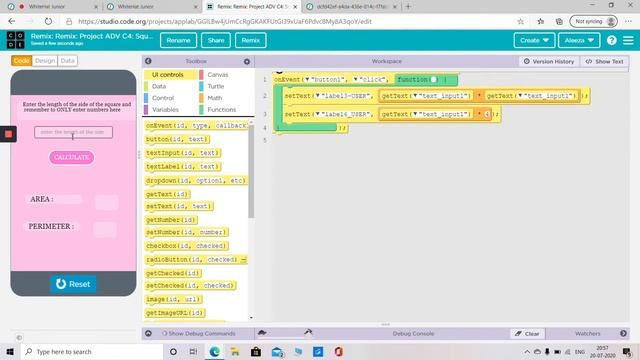Open File Explorer from taskbar
This screenshot has width=640, height=360.
pos(235,351)
